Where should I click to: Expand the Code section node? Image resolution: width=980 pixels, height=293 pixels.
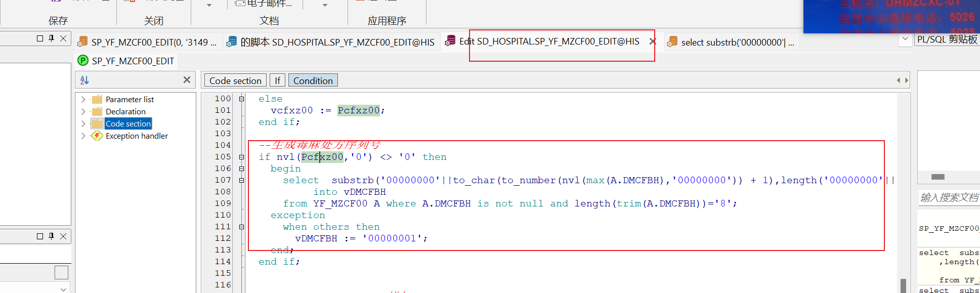pyautogui.click(x=83, y=123)
